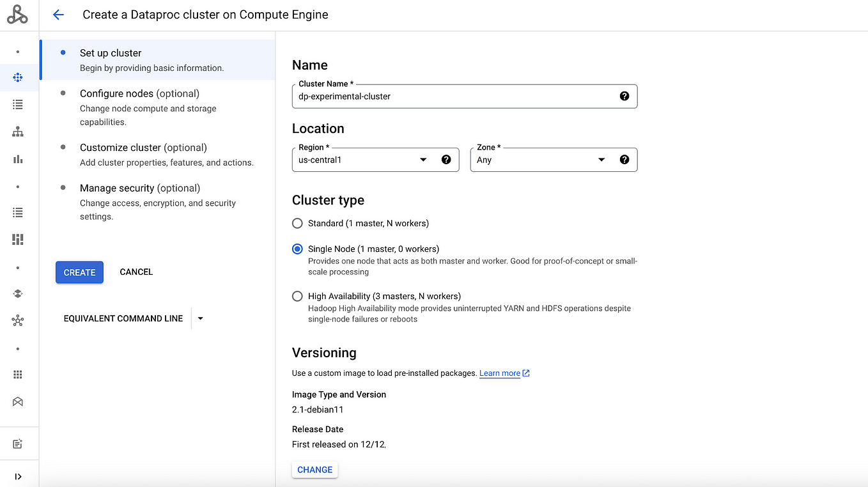The height and width of the screenshot is (487, 868).
Task: Choose the High Availability cluster type
Action: tap(297, 297)
